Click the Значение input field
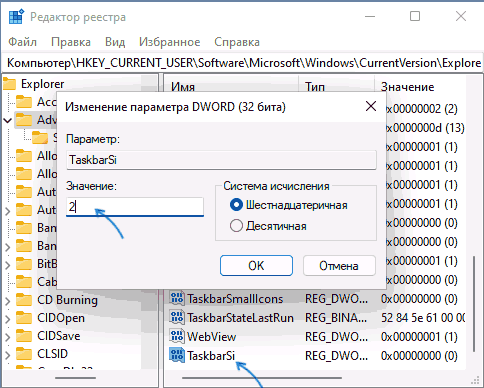The image size is (484, 388). (x=135, y=207)
